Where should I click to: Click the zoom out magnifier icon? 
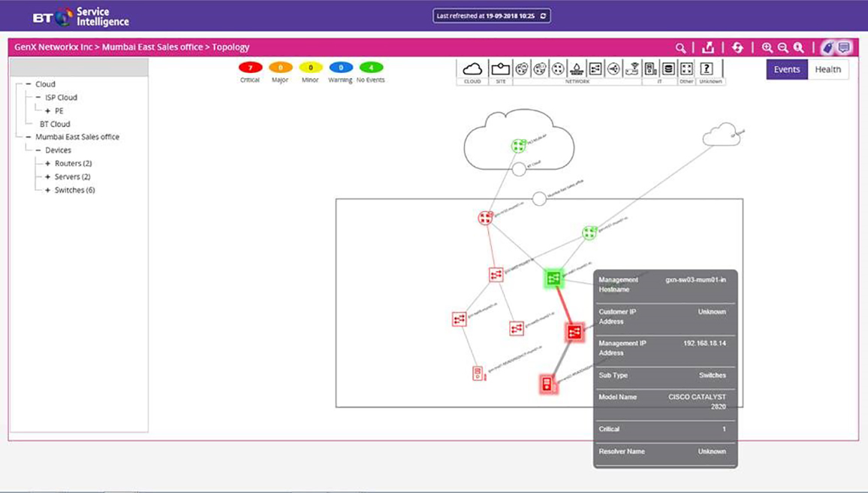pyautogui.click(x=783, y=47)
